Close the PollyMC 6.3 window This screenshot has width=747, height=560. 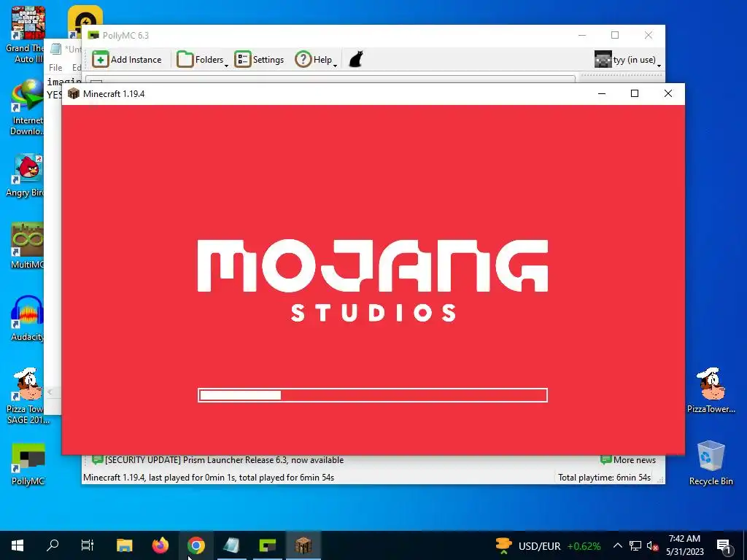[649, 35]
